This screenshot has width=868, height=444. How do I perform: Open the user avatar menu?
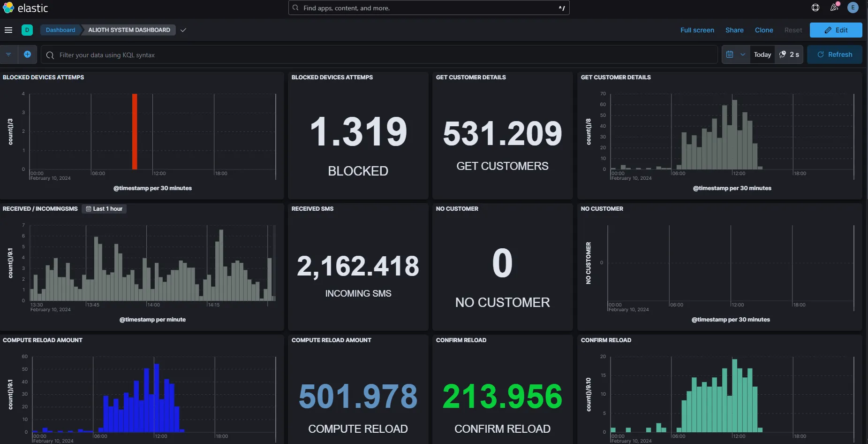pyautogui.click(x=853, y=8)
